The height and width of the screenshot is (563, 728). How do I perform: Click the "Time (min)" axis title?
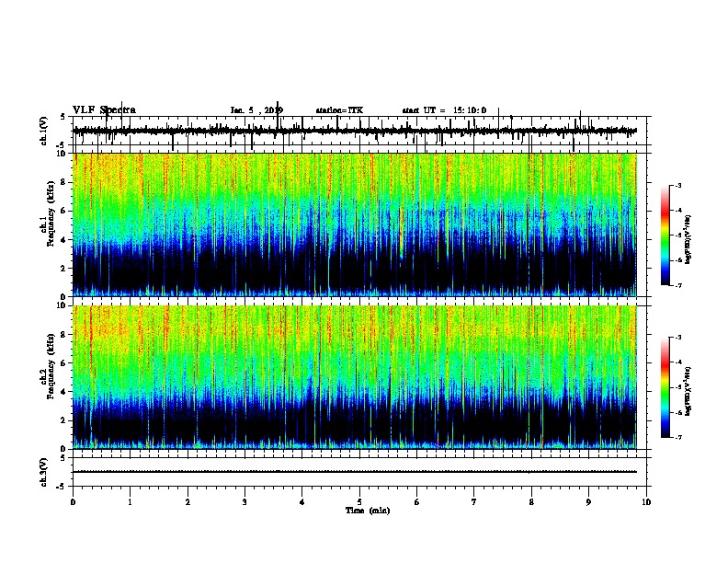point(368,511)
